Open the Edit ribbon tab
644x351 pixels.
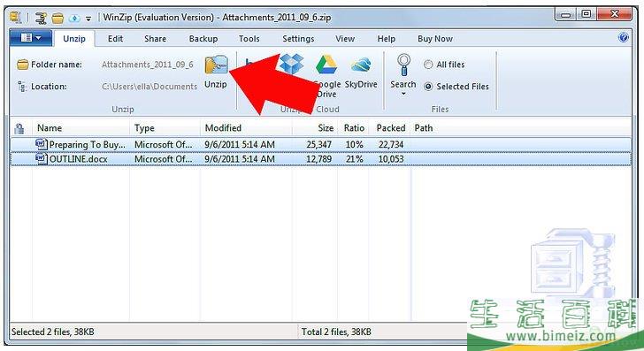point(115,39)
